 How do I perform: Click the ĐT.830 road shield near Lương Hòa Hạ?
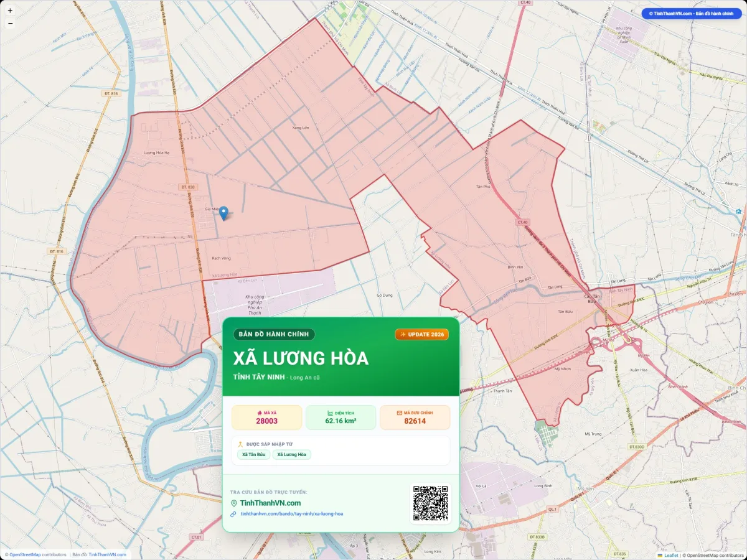pyautogui.click(x=188, y=187)
